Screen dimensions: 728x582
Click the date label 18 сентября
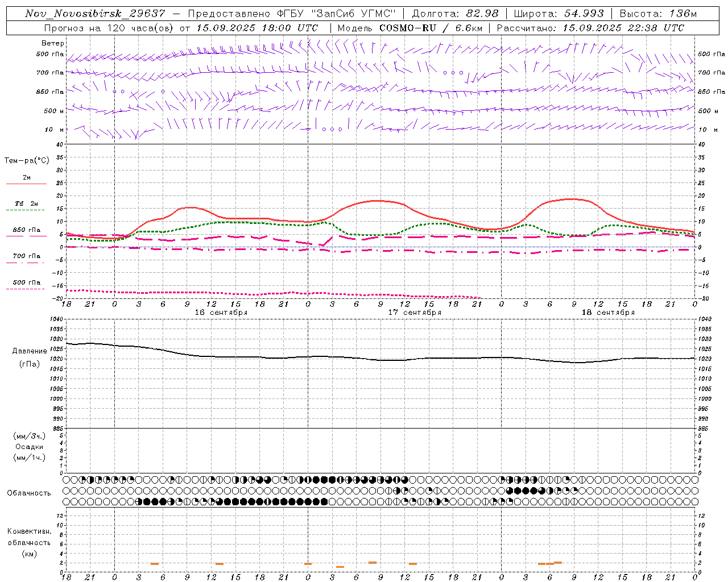pos(608,313)
